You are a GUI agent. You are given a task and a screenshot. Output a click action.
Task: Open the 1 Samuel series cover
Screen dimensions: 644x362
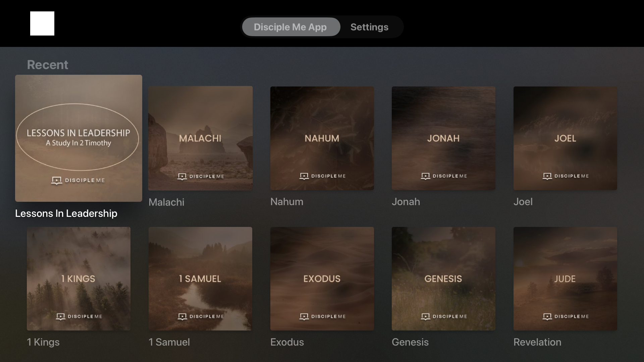tap(200, 279)
